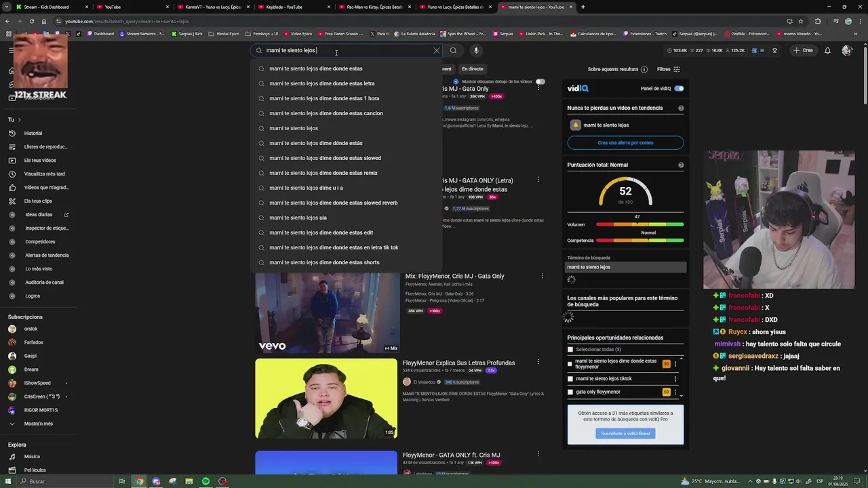The image size is (868, 488).
Task: Click the Crea button in the header
Action: pos(803,50)
